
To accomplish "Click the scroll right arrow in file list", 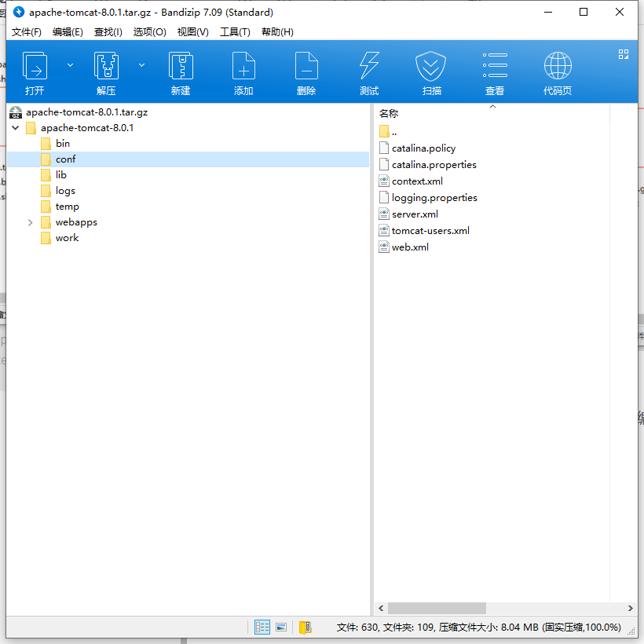I will [x=630, y=609].
